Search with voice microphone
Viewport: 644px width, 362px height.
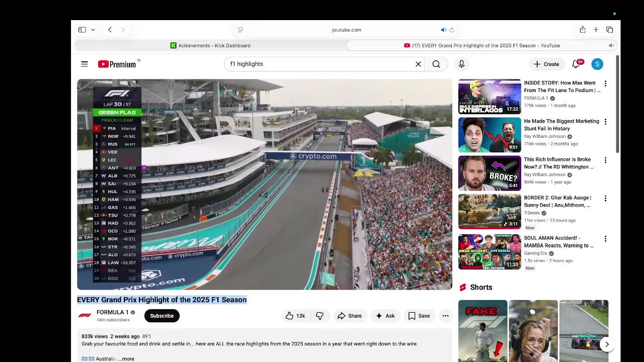click(461, 64)
